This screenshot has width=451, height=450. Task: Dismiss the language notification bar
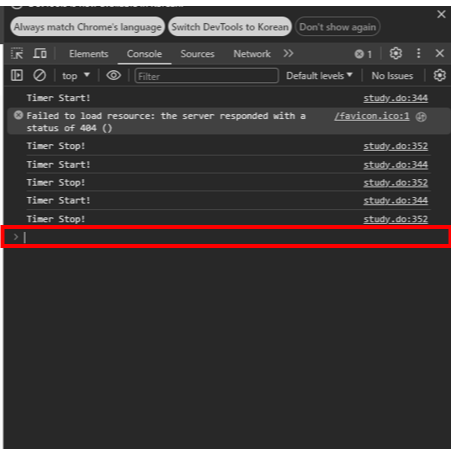click(441, 14)
